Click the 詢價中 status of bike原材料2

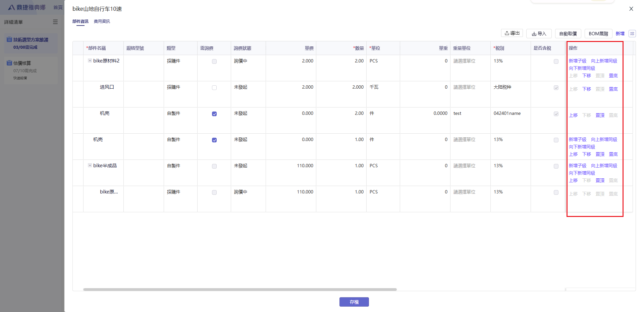240,61
